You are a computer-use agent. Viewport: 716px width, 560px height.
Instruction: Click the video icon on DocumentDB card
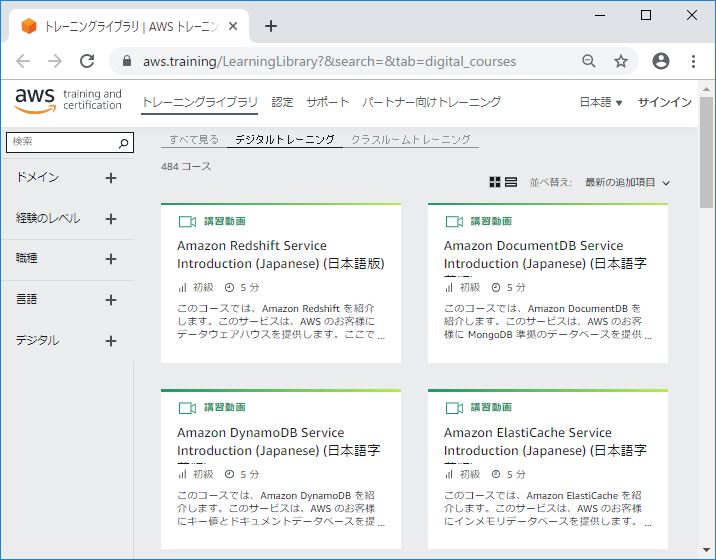tap(454, 222)
